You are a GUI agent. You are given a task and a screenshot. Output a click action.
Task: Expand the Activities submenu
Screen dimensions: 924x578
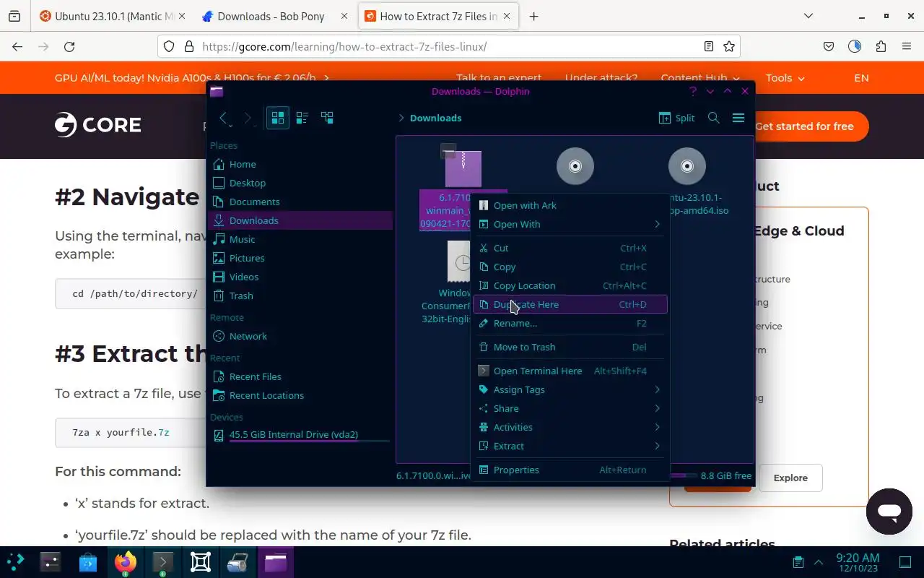point(570,427)
